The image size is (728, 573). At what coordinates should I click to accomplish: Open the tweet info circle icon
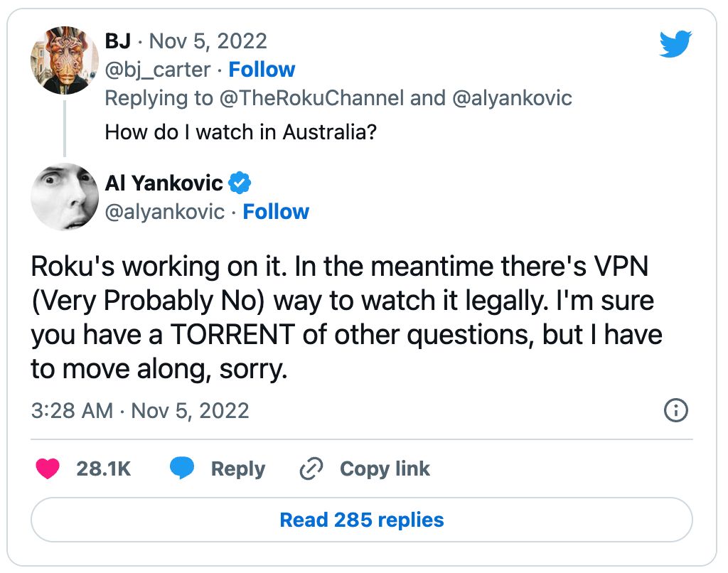(x=675, y=410)
